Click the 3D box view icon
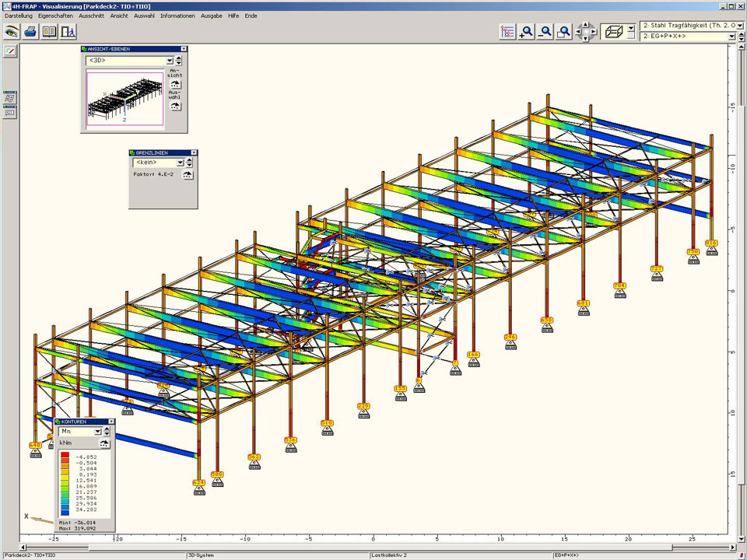 click(614, 32)
